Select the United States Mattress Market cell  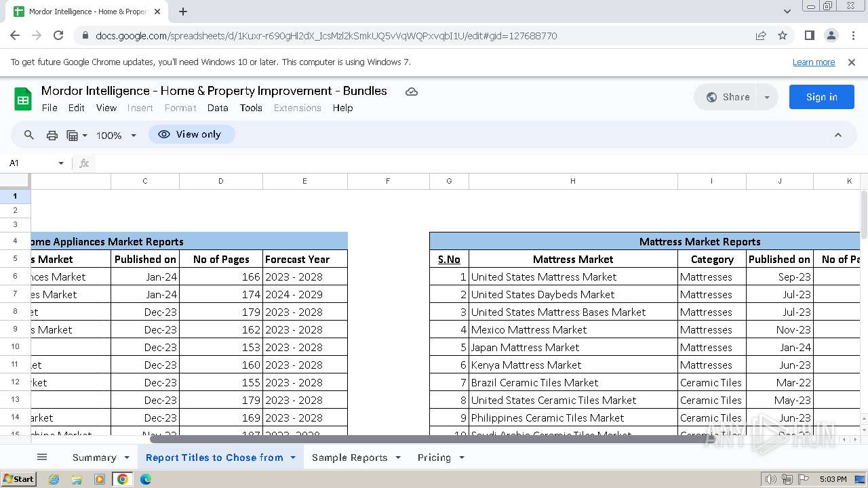coord(573,277)
